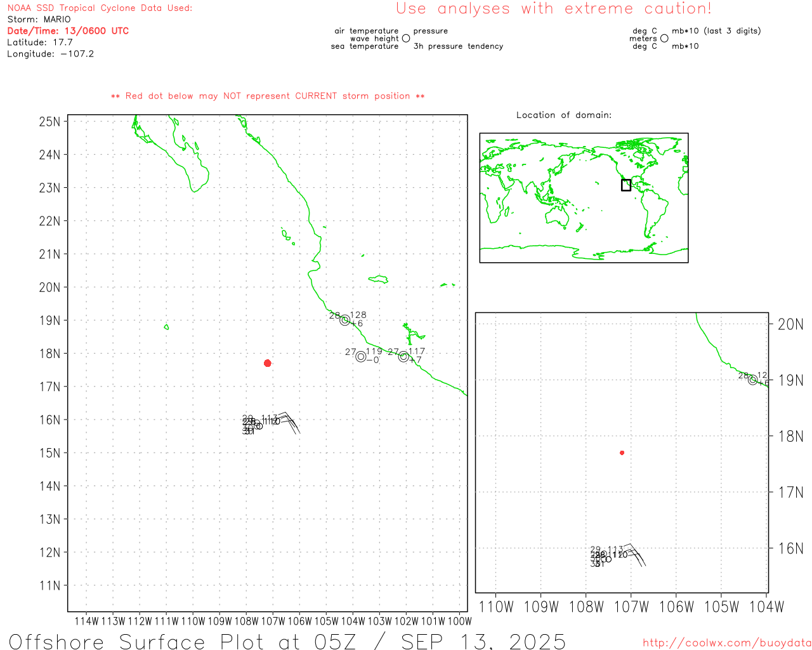Click the 'Storm: MARIO' text
Screen dimensions: 812x650
click(x=39, y=20)
